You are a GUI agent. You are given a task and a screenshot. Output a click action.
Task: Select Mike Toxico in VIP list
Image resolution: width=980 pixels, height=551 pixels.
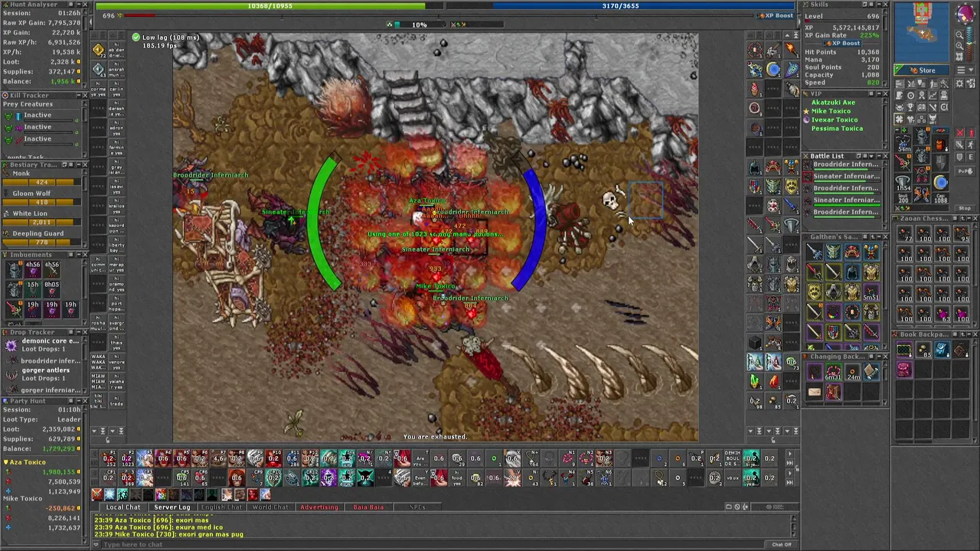click(x=831, y=111)
